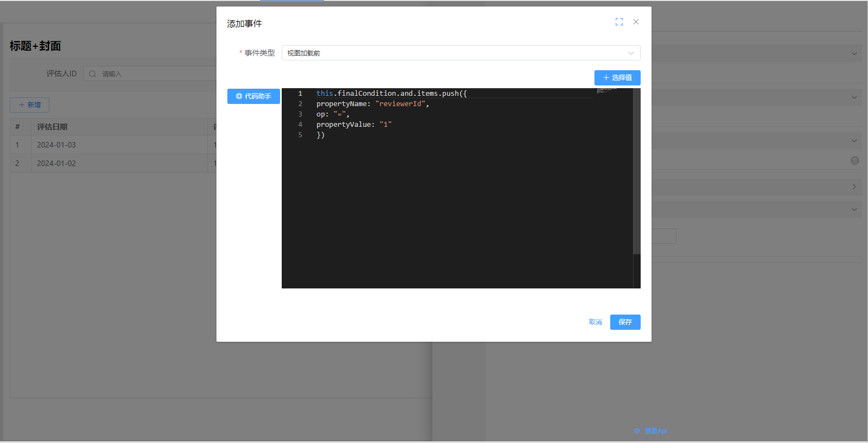This screenshot has height=443, width=868.
Task: Click the trash delete icon in right panel
Action: click(x=854, y=161)
